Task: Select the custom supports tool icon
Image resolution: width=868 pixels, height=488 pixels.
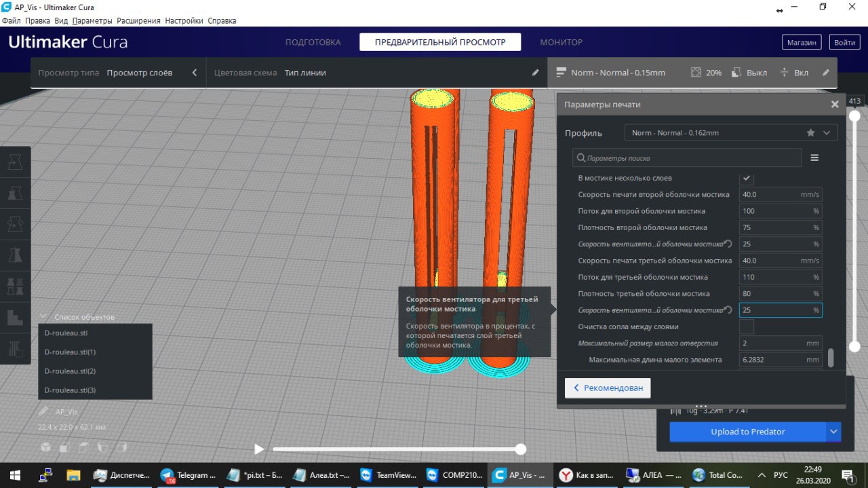Action: coord(15,349)
